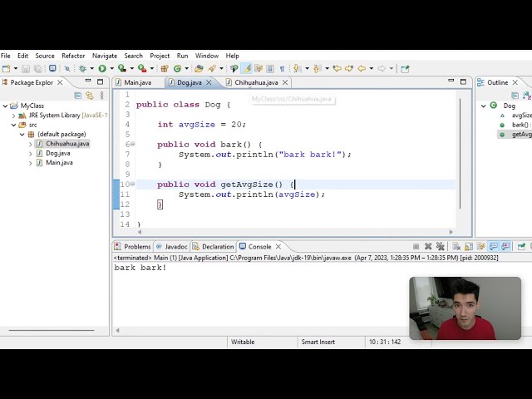The image size is (532, 399).
Task: Select avgSize field in Outline
Action: pyautogui.click(x=517, y=116)
